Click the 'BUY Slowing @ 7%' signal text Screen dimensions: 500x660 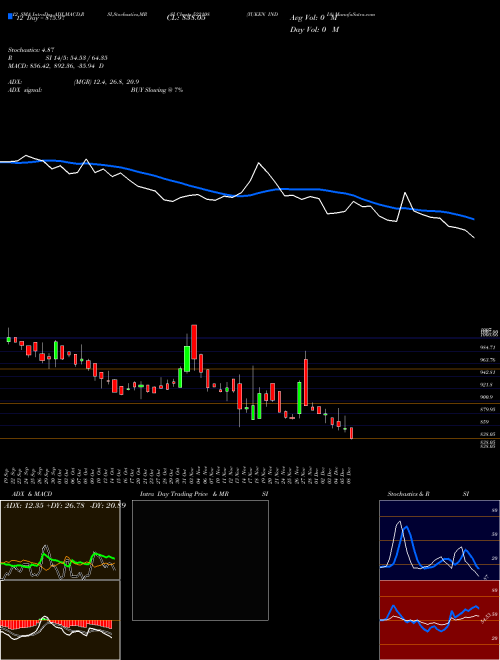click(157, 90)
